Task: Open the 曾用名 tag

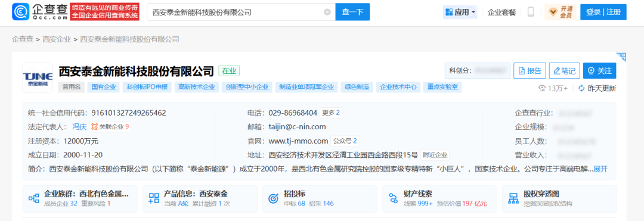Action: click(71, 87)
